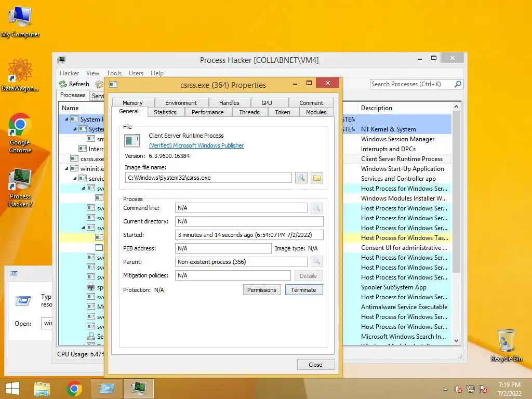This screenshot has width=532, height=399.
Task: Click the Close button in the Properties dialog
Action: [315, 364]
